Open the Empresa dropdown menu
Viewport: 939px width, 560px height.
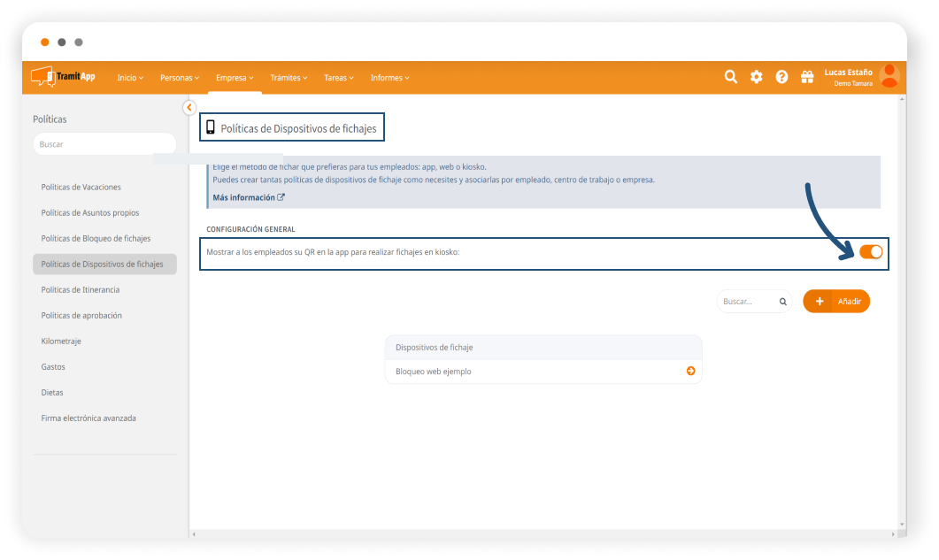pyautogui.click(x=235, y=78)
